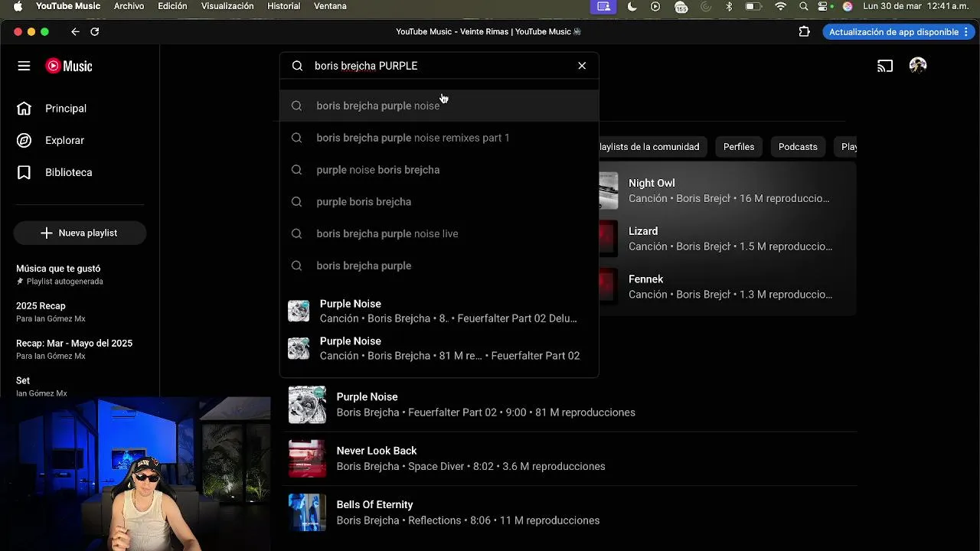This screenshot has width=980, height=551.
Task: Play Never Look Back thumbnail
Action: 307,458
